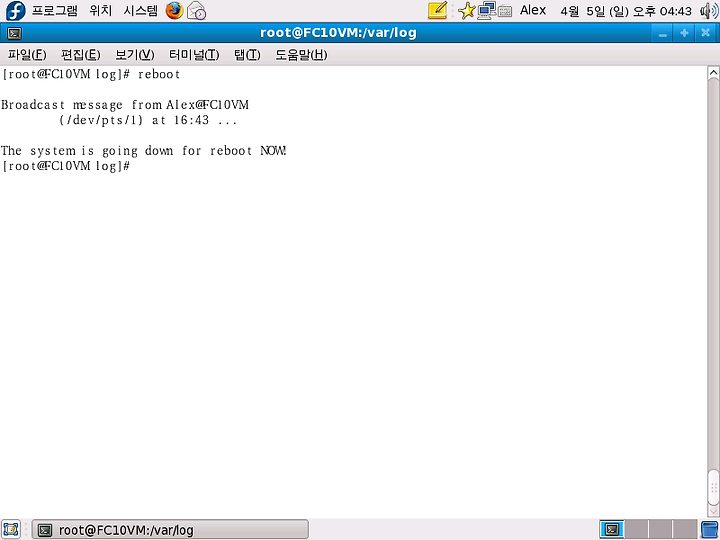Click the 'Broadcast message from Alex@FC10VM' line
The width and height of the screenshot is (720, 540).
[125, 105]
